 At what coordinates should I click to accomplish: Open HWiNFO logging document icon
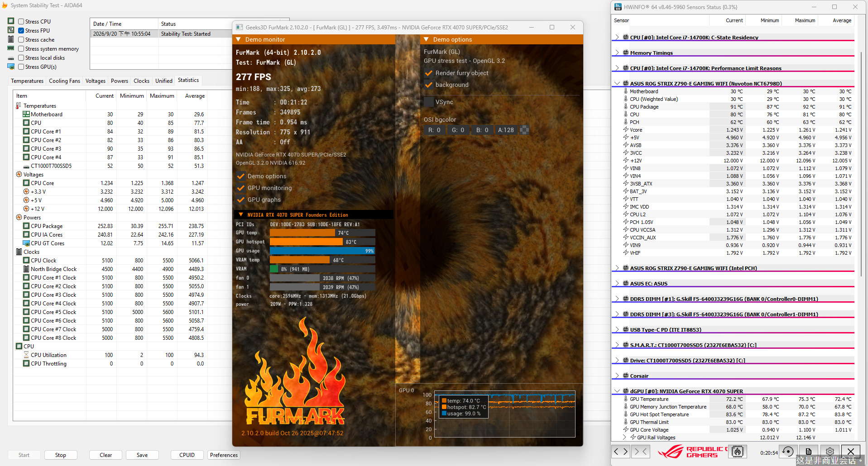click(809, 451)
